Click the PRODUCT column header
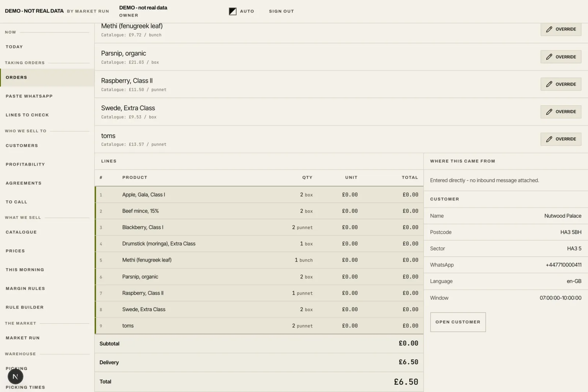The image size is (588, 392). coord(135,177)
